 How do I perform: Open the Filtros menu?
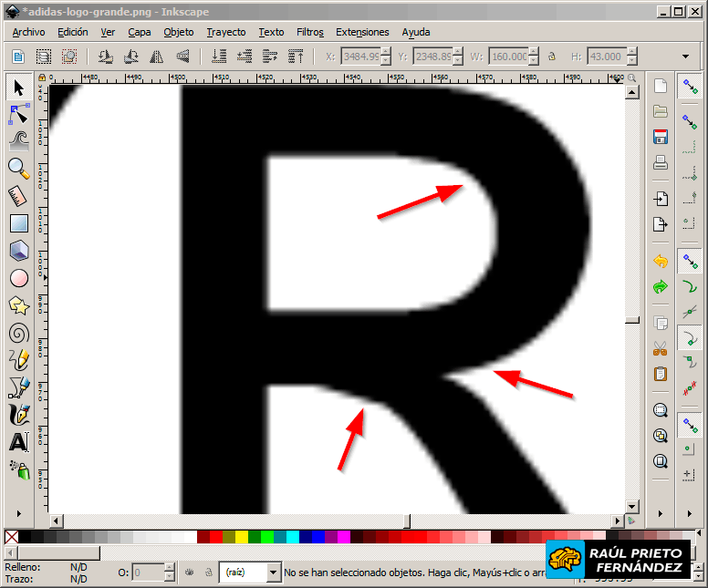[x=310, y=32]
